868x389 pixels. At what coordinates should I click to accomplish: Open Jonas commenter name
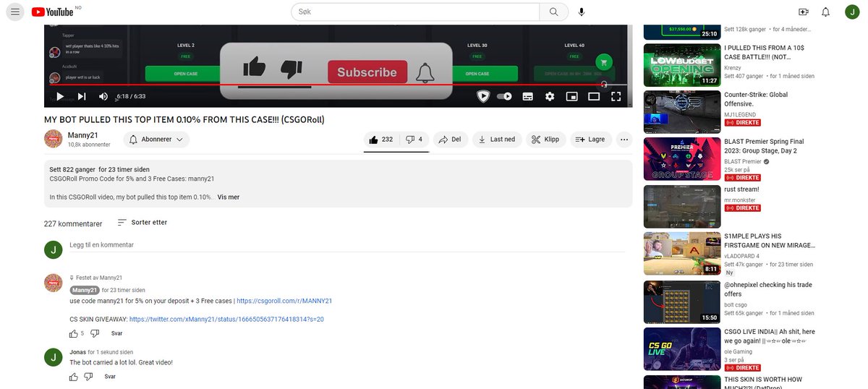[77, 352]
